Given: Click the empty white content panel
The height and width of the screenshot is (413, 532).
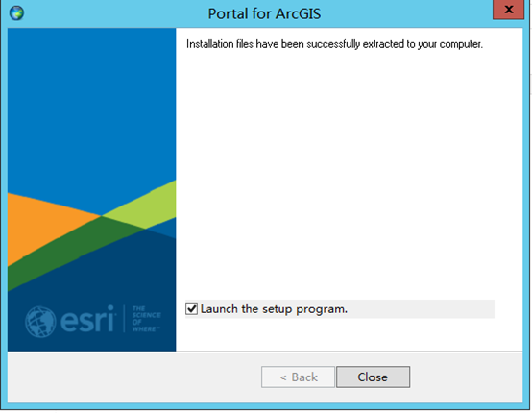Looking at the screenshot, I should 350,170.
